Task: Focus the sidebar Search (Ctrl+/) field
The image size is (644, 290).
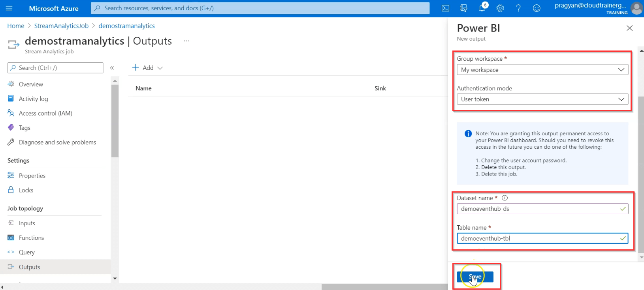Action: point(55,68)
